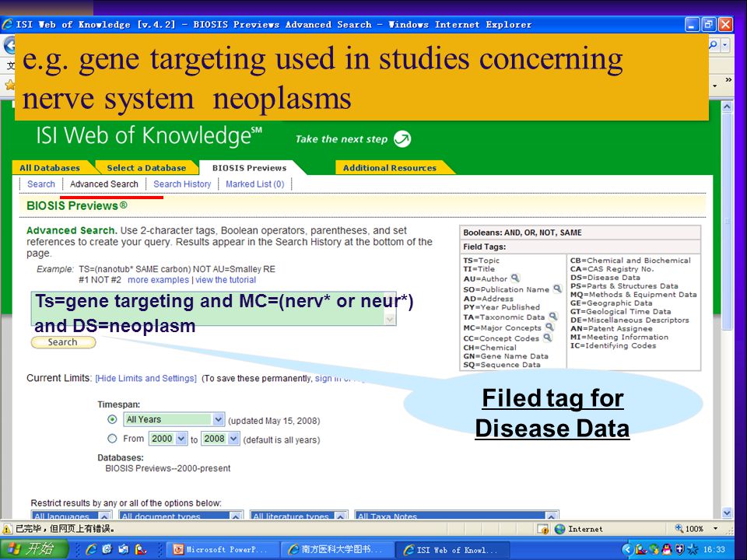Screen dimensions: 747x560
Task: Click the MQ=Methods & Equipment Data text
Action: click(633, 295)
